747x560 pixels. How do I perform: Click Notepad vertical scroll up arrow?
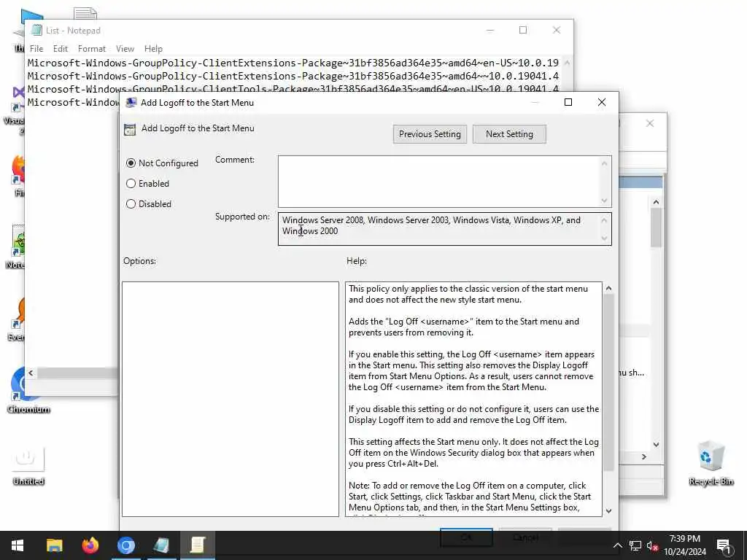click(x=567, y=63)
